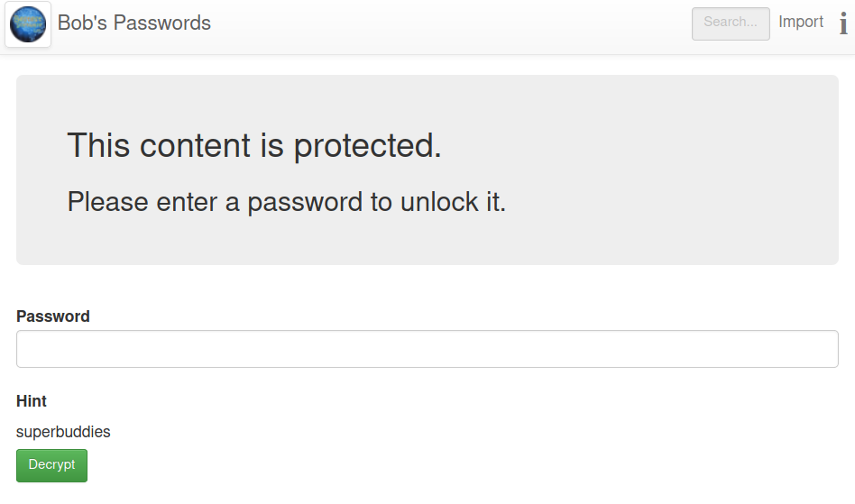The width and height of the screenshot is (855, 504).
Task: Click the "Password" field label
Action: tap(53, 316)
